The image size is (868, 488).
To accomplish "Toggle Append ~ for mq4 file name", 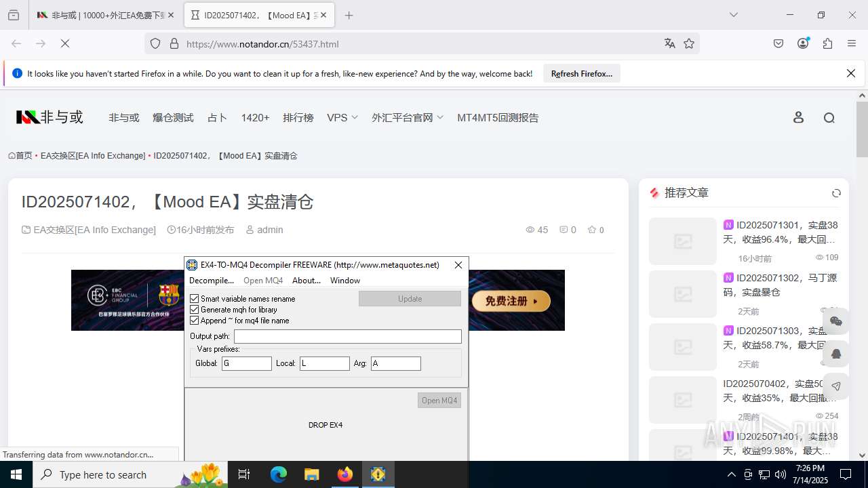I will tap(195, 320).
